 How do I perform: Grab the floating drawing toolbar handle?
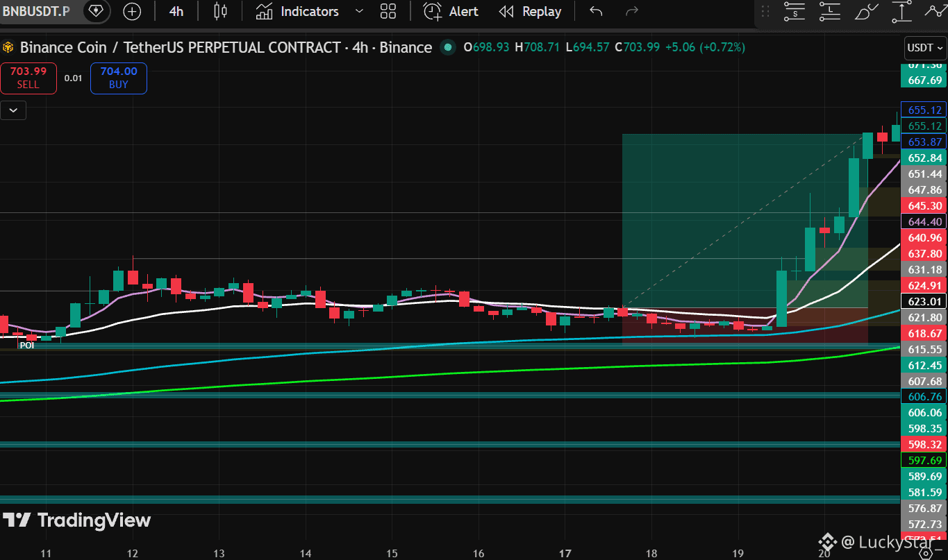tap(765, 11)
